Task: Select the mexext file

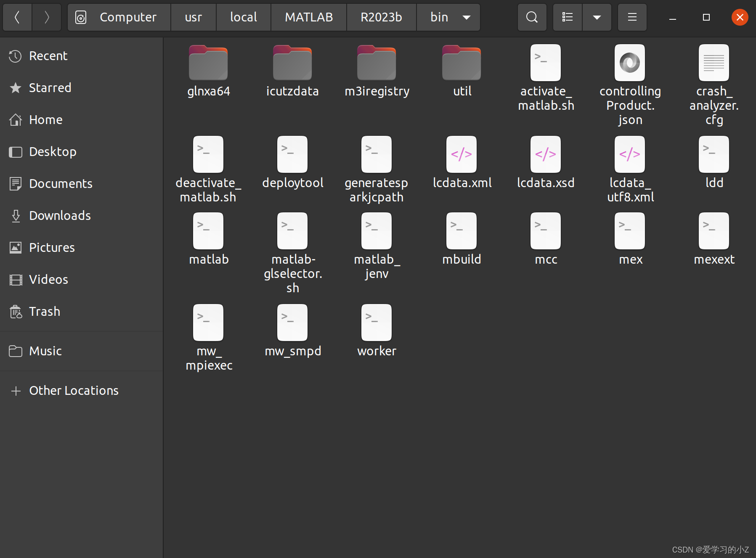Action: coord(714,239)
